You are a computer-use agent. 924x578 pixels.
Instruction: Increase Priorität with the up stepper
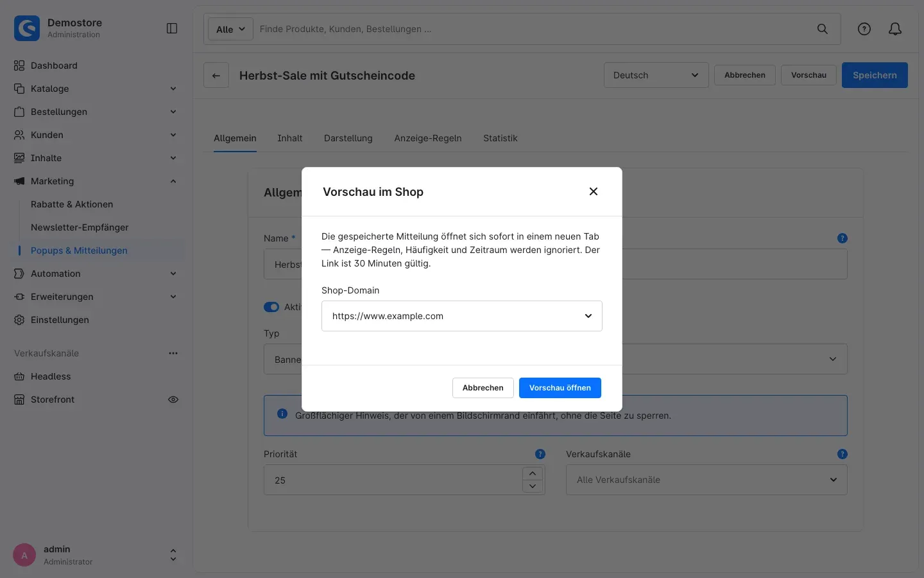pos(533,473)
